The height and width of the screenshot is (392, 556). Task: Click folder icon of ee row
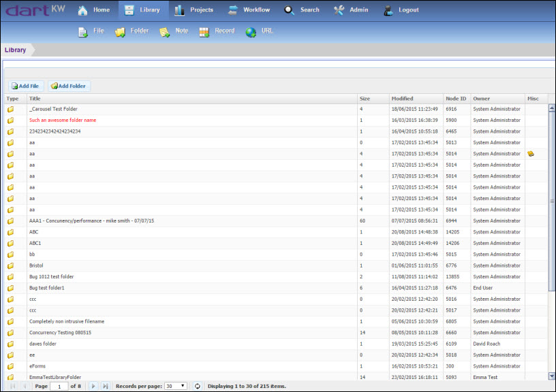point(11,355)
